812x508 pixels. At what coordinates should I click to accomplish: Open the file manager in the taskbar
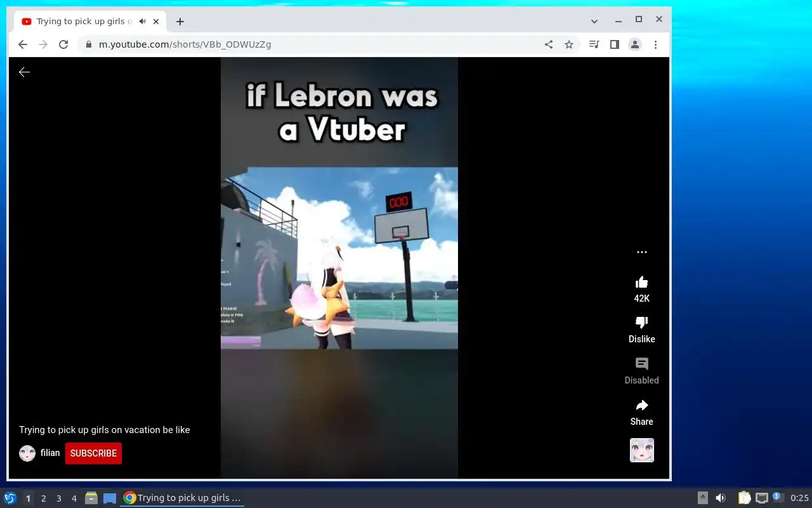[91, 498]
